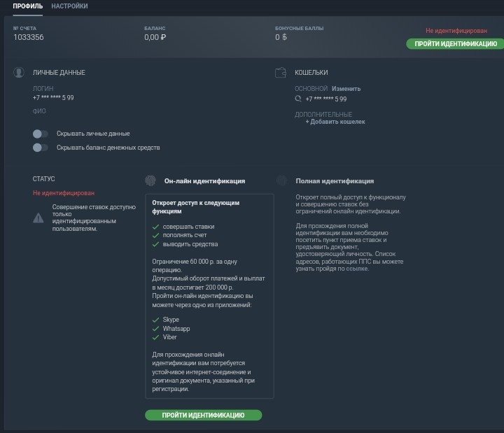Image resolution: width=504 pixels, height=433 pixels.
Task: Click the red "Не идентифицирован" status at top right
Action: point(456,31)
